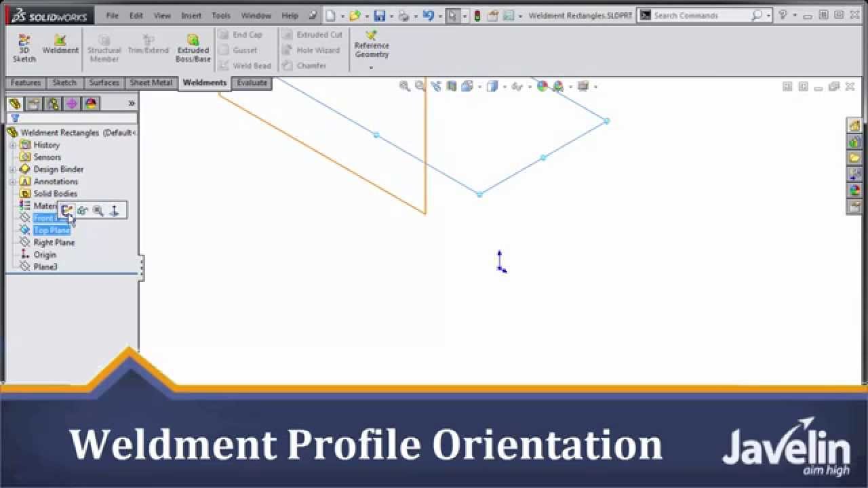Open the Extruded Boss/Base tool
Image resolution: width=868 pixels, height=488 pixels.
[x=193, y=49]
